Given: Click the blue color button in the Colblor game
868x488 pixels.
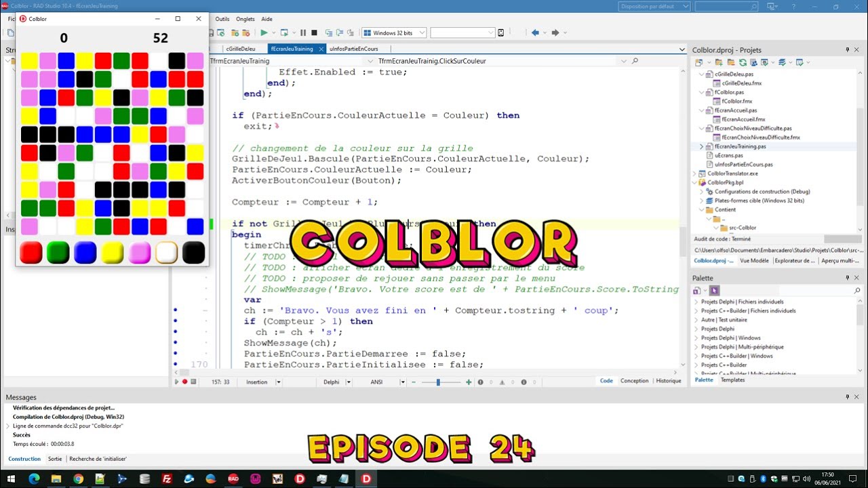Looking at the screenshot, I should 85,253.
